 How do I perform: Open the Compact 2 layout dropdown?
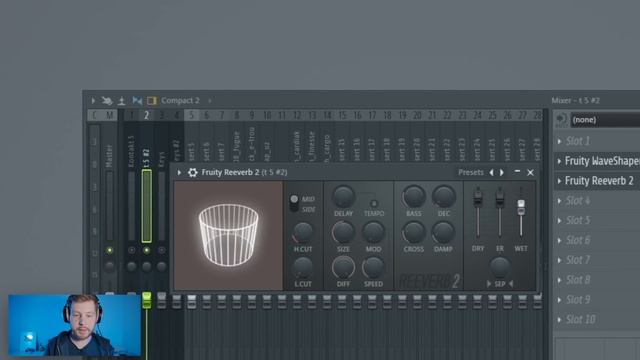180,100
